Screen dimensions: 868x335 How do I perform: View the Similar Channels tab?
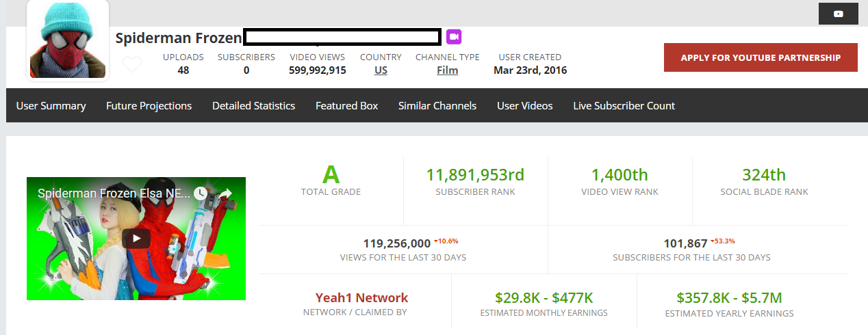click(x=437, y=105)
